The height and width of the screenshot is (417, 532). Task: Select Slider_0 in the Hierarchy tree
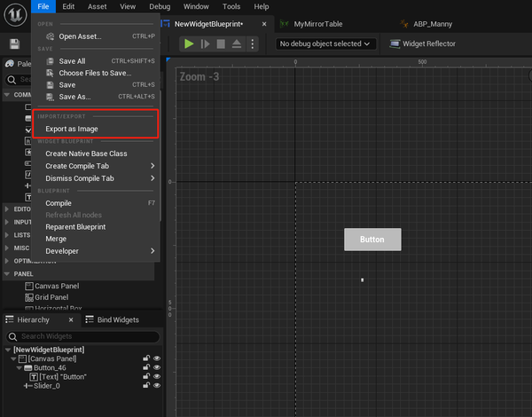coord(46,385)
